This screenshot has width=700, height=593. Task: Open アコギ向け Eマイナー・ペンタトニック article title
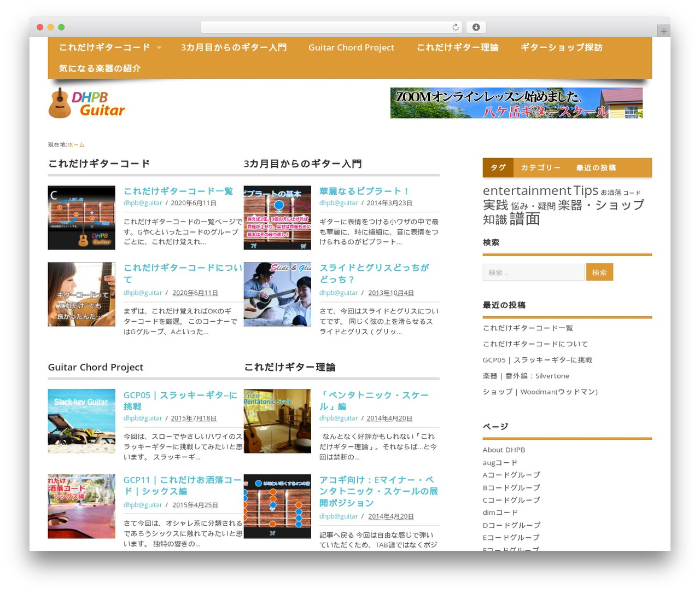378,491
